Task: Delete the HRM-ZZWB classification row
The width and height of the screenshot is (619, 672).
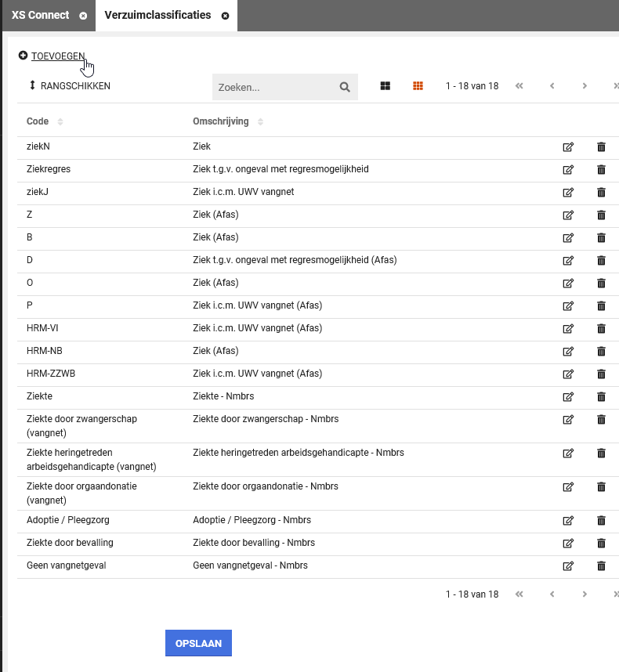Action: pyautogui.click(x=601, y=374)
